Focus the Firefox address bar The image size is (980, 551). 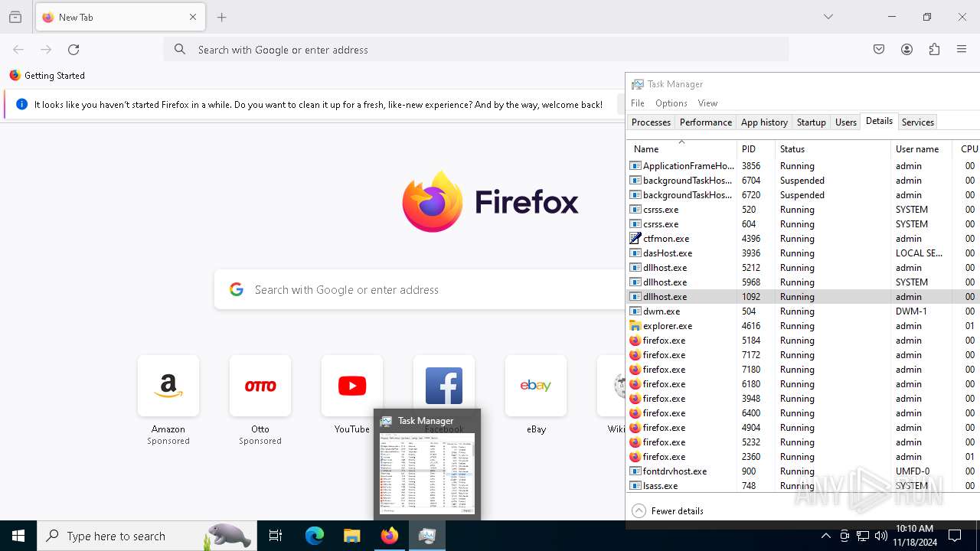[476, 49]
